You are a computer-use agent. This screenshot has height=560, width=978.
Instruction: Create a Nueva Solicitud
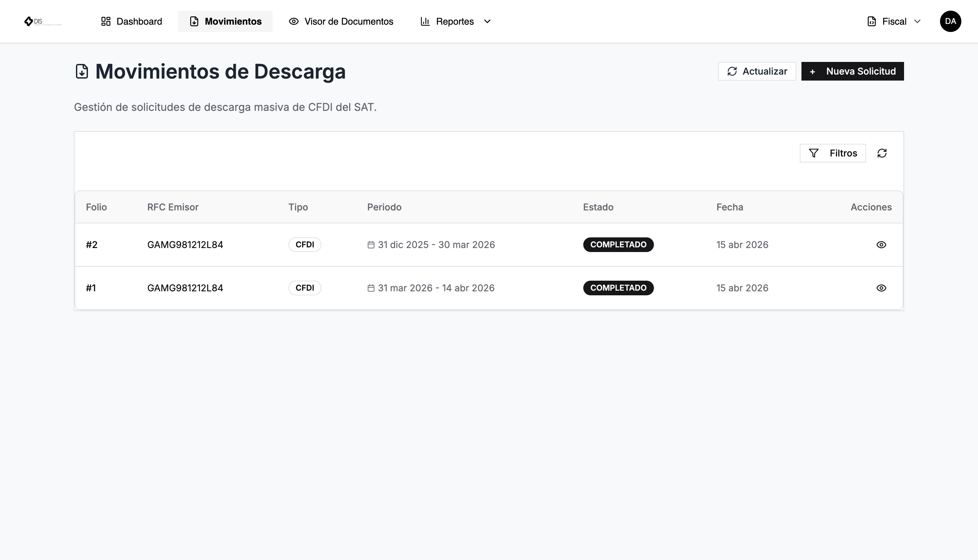(x=852, y=71)
